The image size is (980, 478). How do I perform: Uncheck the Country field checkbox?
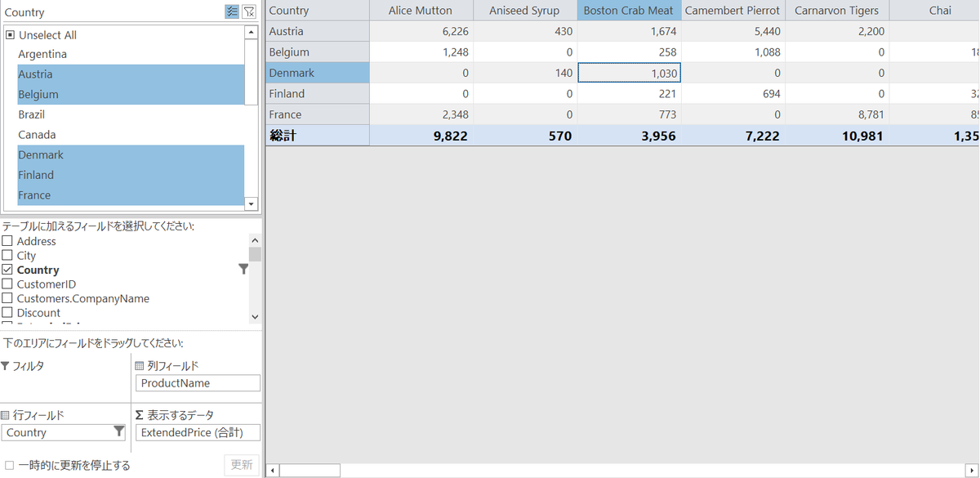click(7, 270)
